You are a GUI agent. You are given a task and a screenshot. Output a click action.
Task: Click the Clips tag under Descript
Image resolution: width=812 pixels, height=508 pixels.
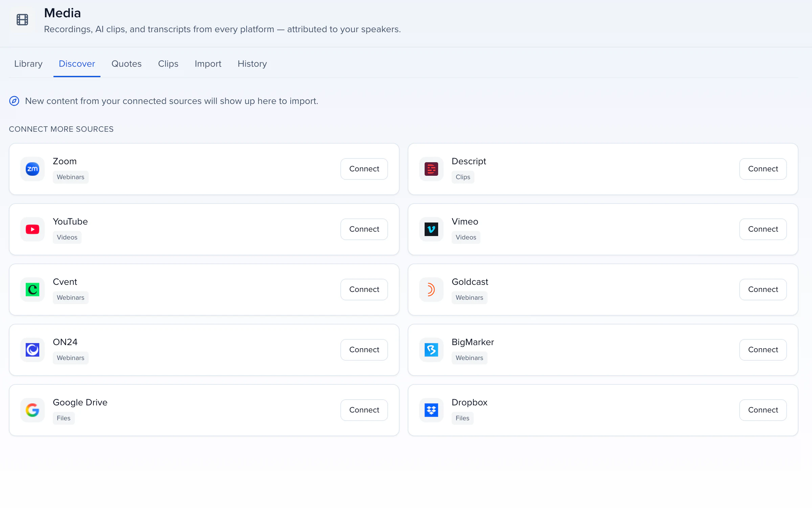click(x=463, y=177)
